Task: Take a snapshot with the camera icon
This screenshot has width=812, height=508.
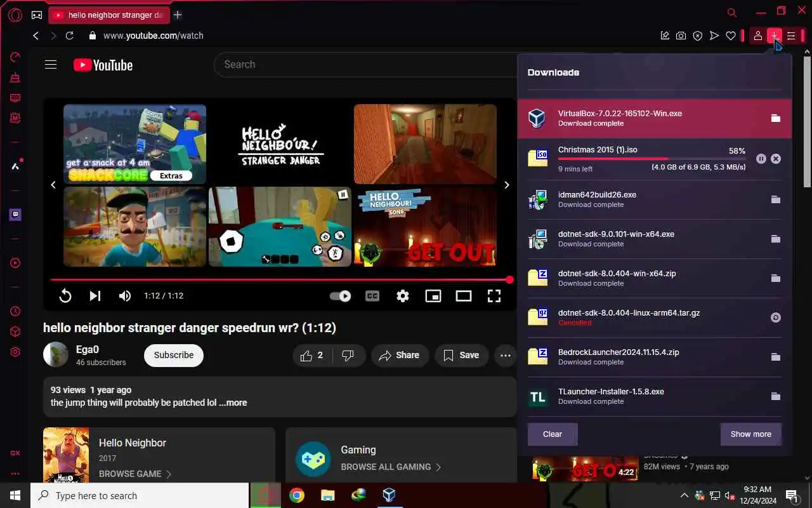Action: click(x=681, y=36)
